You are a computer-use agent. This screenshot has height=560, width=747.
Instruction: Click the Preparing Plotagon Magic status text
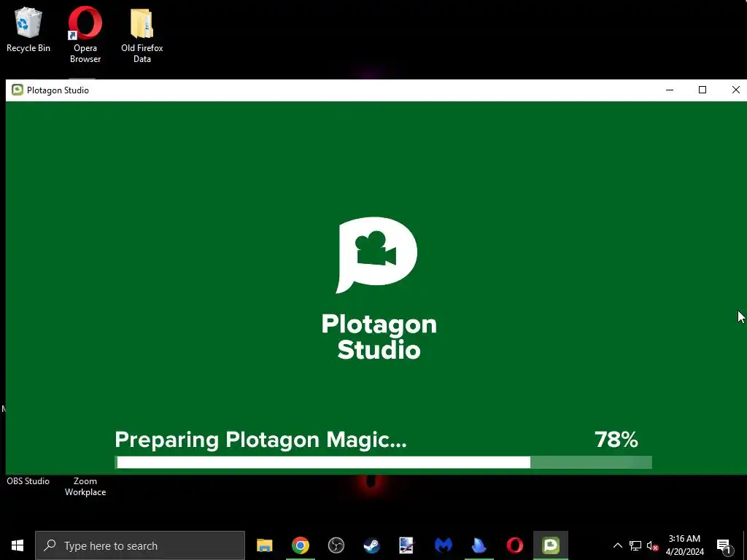260,440
